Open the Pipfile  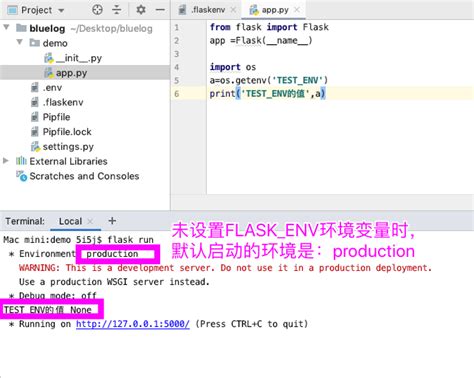[x=56, y=117]
